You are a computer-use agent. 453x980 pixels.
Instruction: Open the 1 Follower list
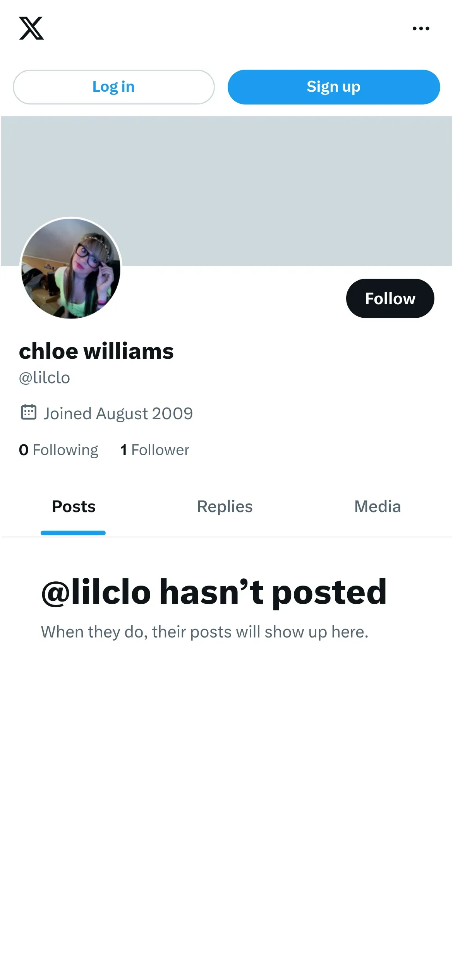pos(154,450)
